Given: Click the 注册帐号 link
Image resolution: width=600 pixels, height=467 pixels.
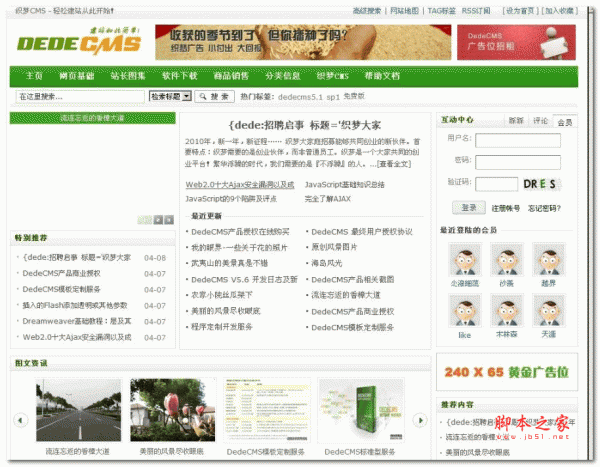Looking at the screenshot, I should [x=505, y=208].
